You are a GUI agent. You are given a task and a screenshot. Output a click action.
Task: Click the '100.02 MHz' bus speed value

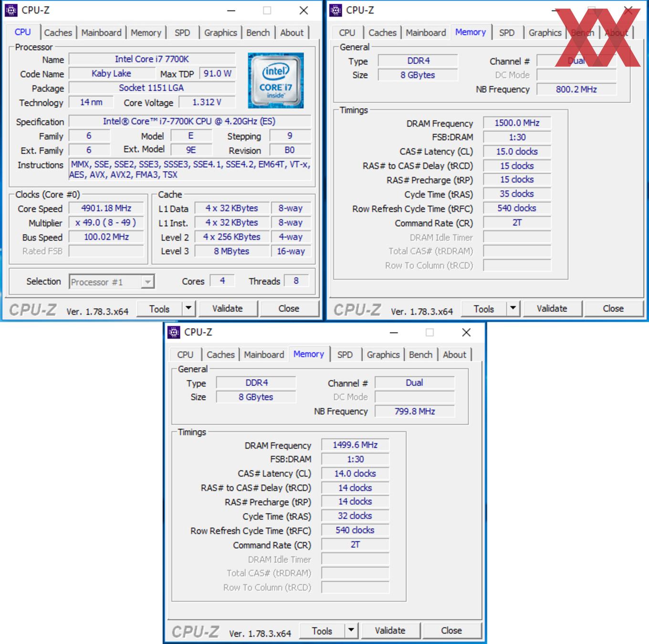point(106,237)
